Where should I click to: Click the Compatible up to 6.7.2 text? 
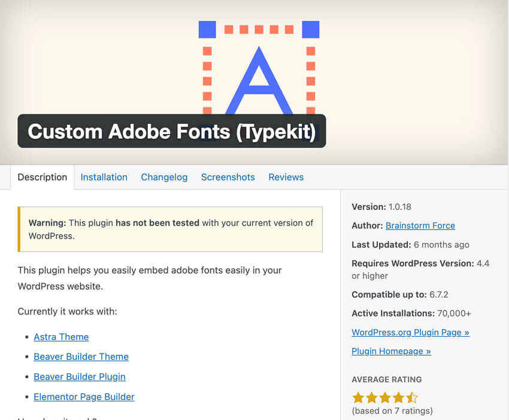[x=400, y=295]
